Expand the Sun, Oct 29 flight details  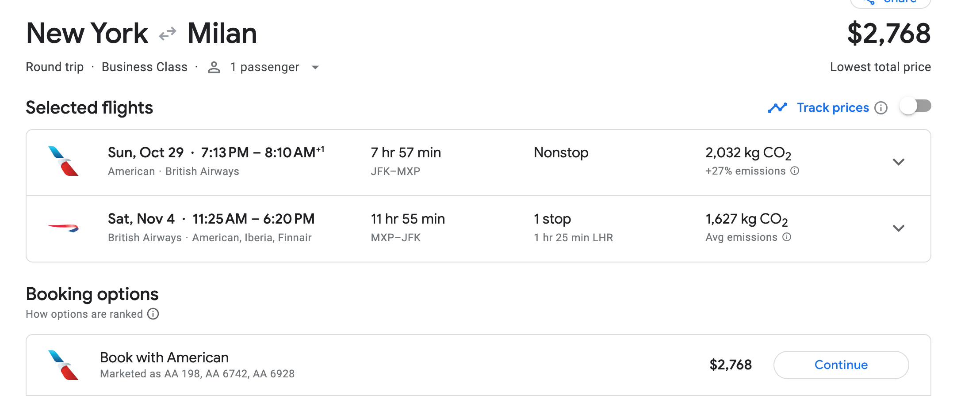click(x=898, y=162)
